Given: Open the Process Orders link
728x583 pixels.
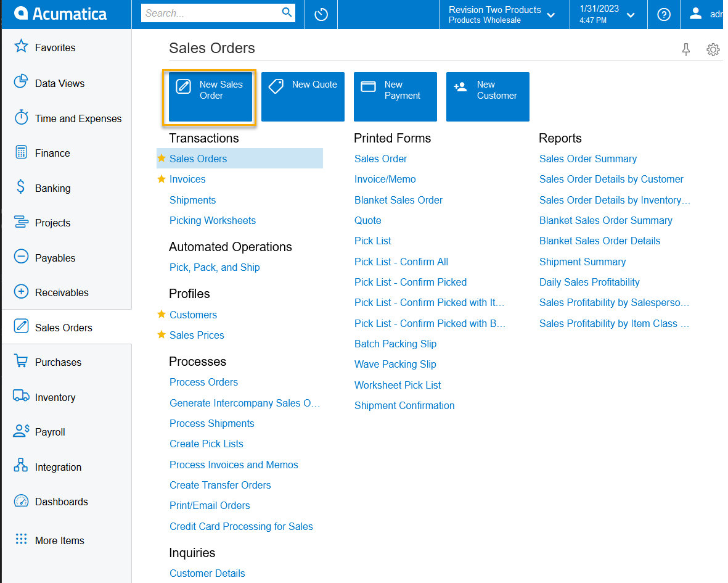Looking at the screenshot, I should point(204,382).
